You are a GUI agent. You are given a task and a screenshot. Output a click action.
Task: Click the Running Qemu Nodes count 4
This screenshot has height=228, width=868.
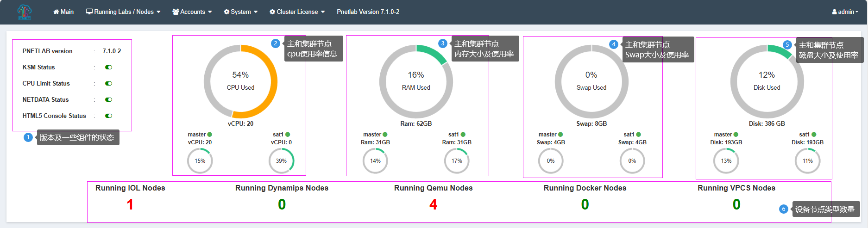coord(434,204)
